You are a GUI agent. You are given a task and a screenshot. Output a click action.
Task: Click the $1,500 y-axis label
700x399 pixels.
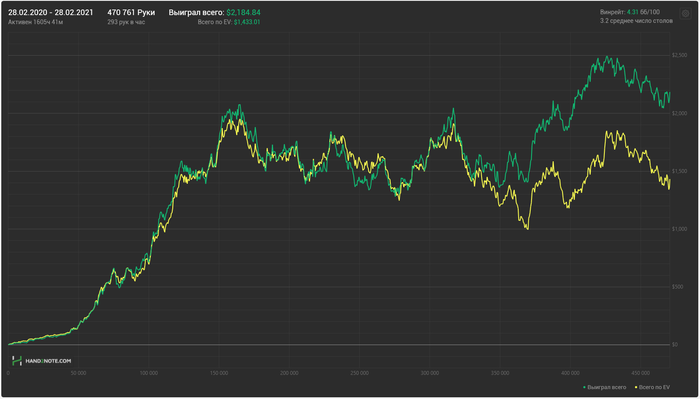click(679, 171)
